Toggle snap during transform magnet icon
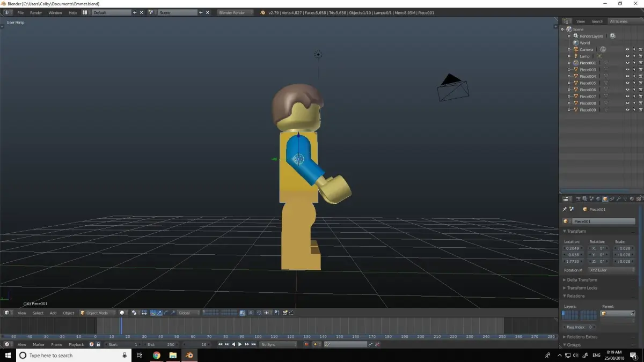Image resolution: width=644 pixels, height=362 pixels. (x=259, y=313)
